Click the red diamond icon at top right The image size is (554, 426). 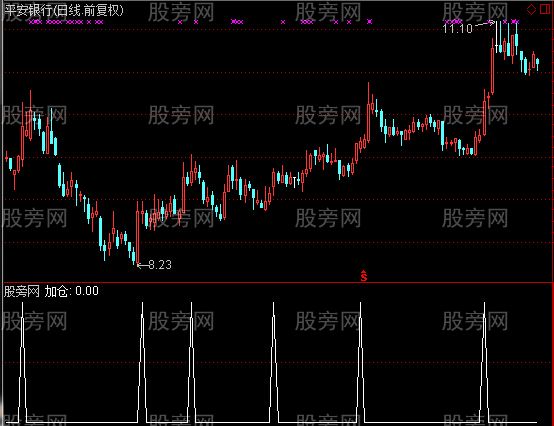coord(531,10)
